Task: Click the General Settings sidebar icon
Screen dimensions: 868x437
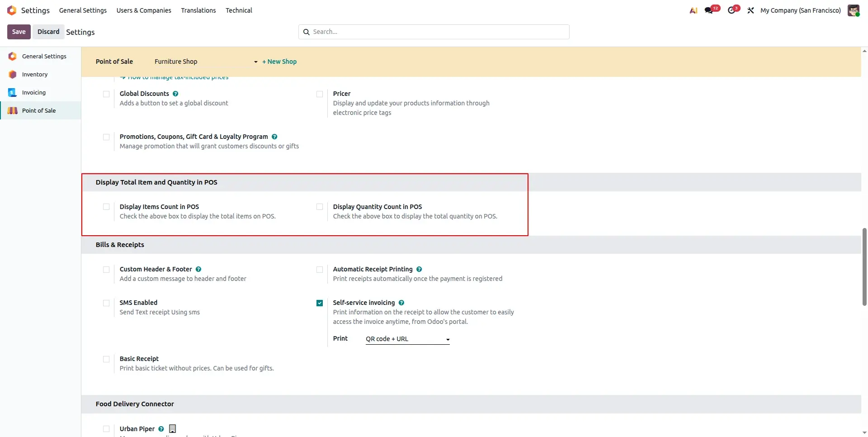Action: (x=13, y=56)
